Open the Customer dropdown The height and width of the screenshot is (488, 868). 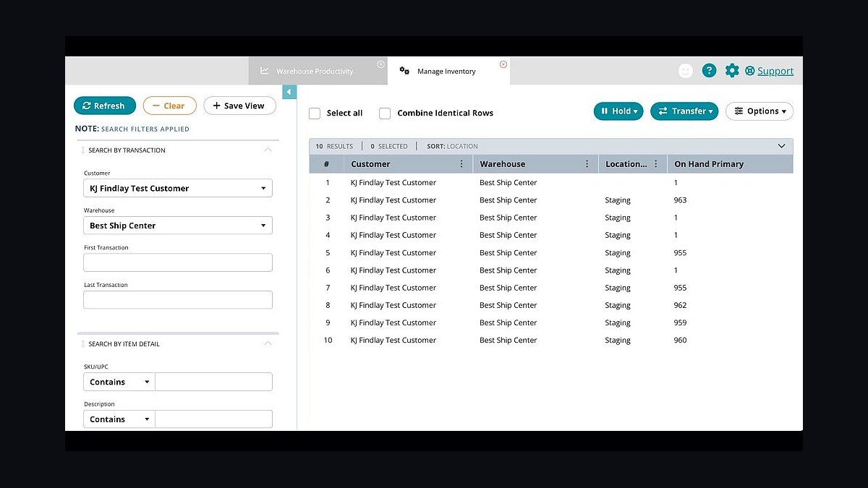point(178,188)
